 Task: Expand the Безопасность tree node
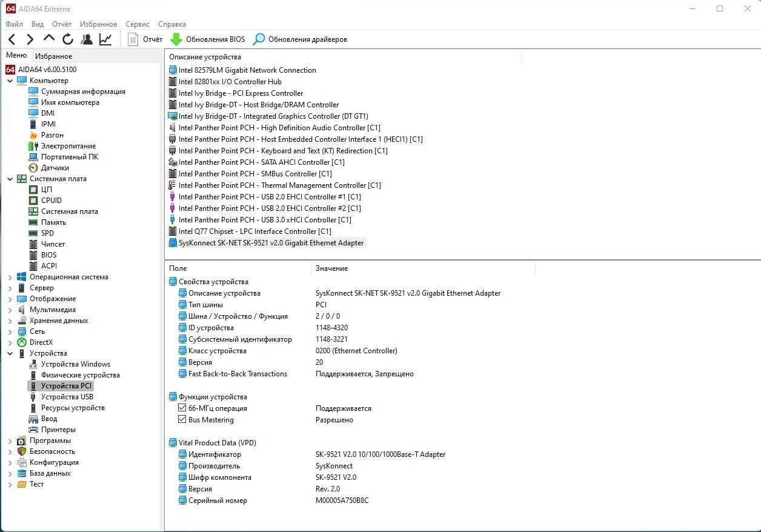pyautogui.click(x=10, y=451)
